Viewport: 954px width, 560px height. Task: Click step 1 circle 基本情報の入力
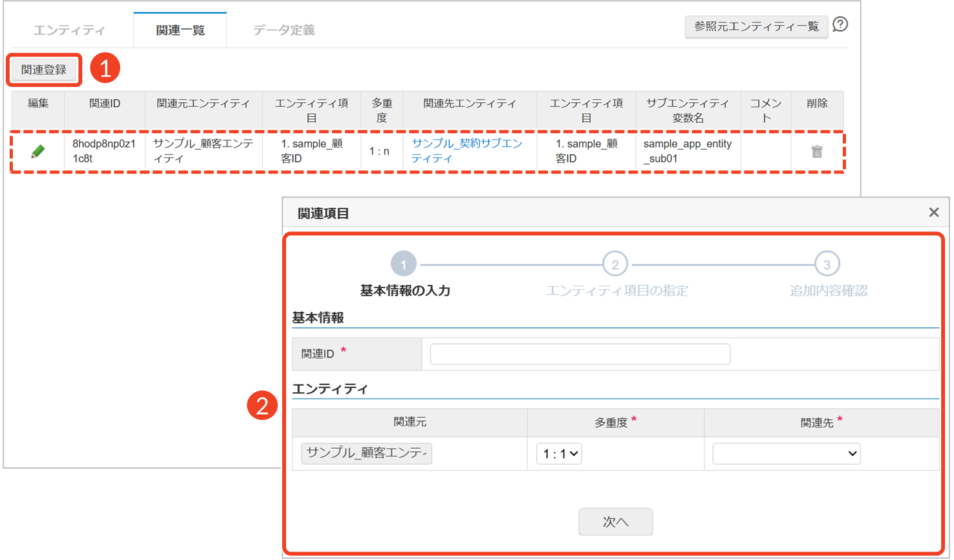[x=404, y=264]
